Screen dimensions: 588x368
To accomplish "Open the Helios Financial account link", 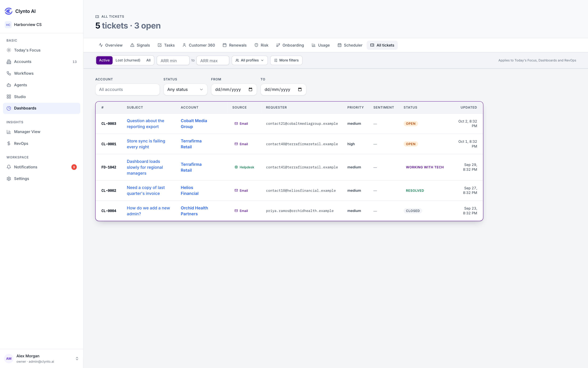I will (189, 190).
